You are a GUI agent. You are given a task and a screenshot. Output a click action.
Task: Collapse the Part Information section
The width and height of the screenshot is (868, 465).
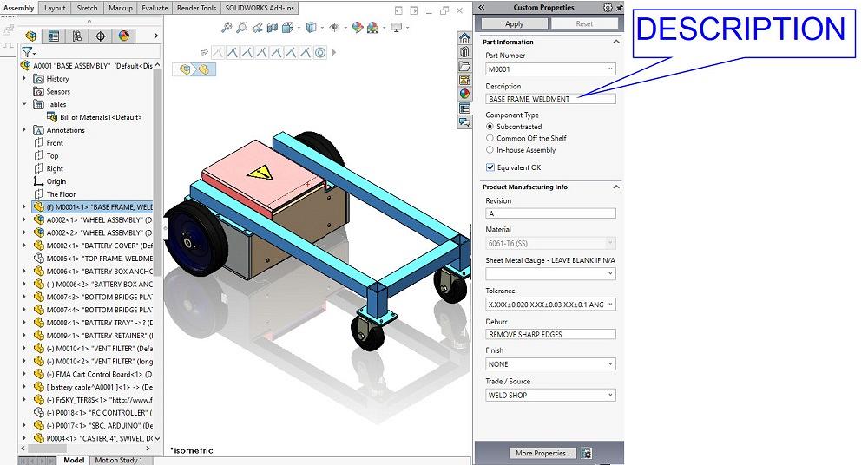pos(616,42)
